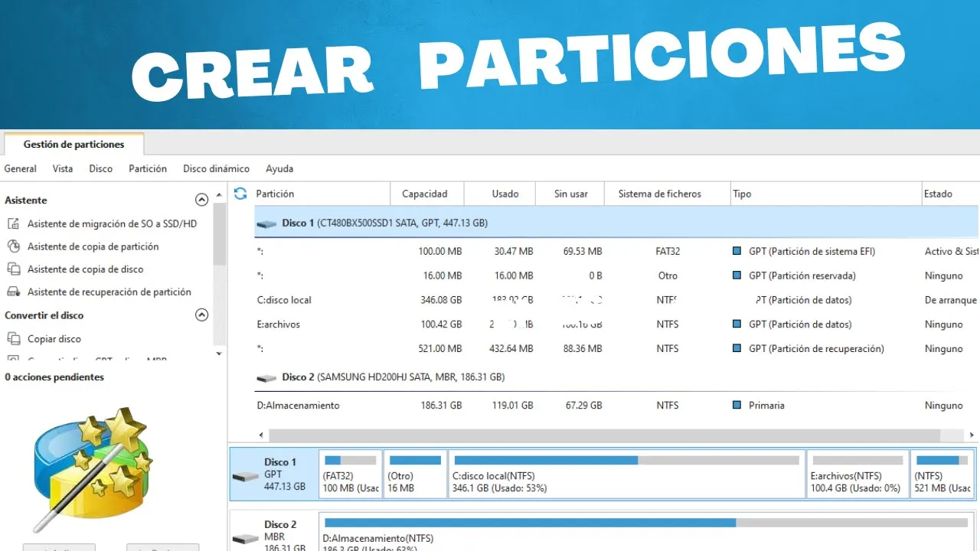Image resolution: width=980 pixels, height=551 pixels.
Task: Select the 16.00 MB Otro partition row
Action: pos(616,275)
